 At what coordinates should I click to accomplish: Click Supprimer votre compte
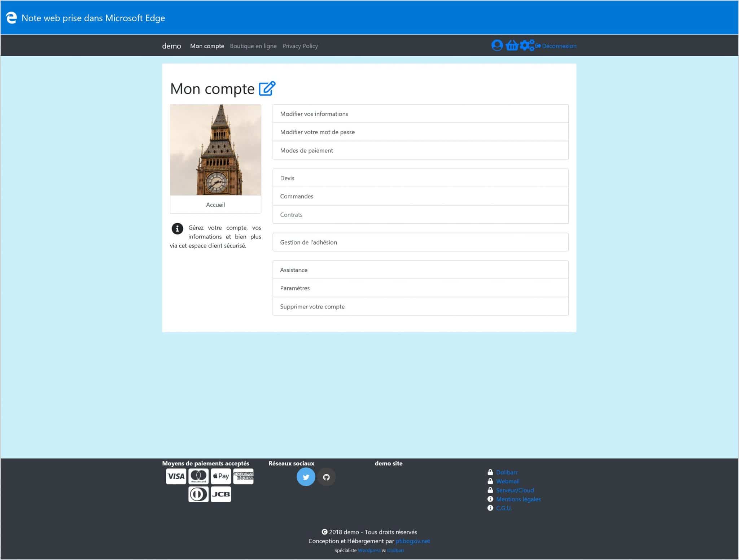[x=312, y=306]
